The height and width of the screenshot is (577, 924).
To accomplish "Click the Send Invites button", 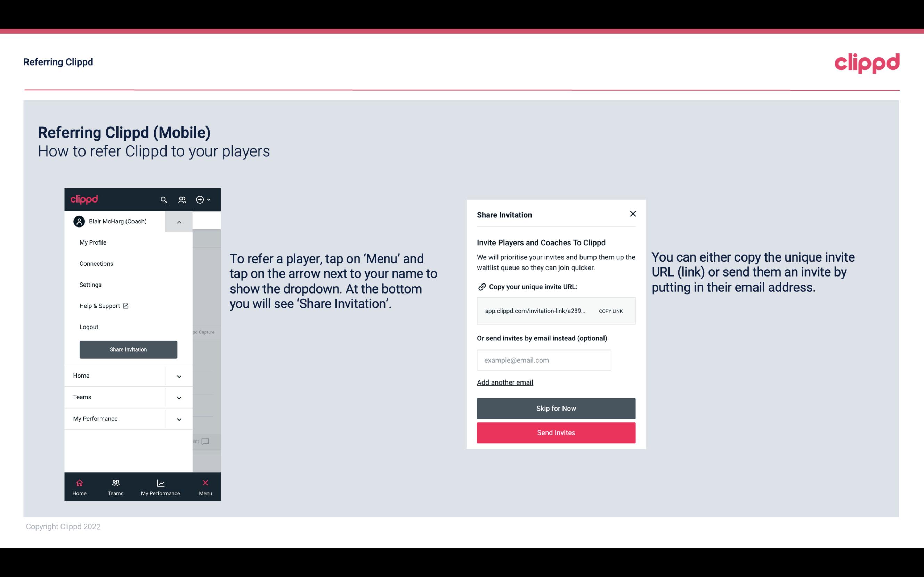I will click(x=556, y=433).
